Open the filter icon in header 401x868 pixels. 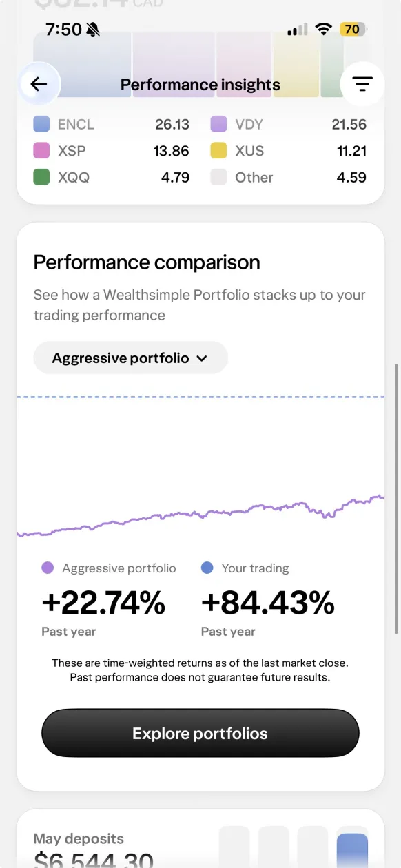coord(362,84)
